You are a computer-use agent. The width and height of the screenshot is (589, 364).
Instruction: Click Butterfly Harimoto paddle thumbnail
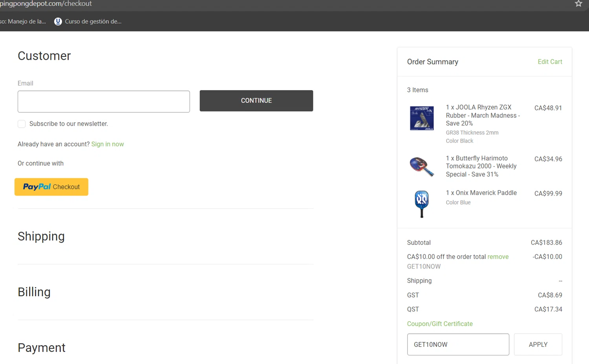[422, 166]
